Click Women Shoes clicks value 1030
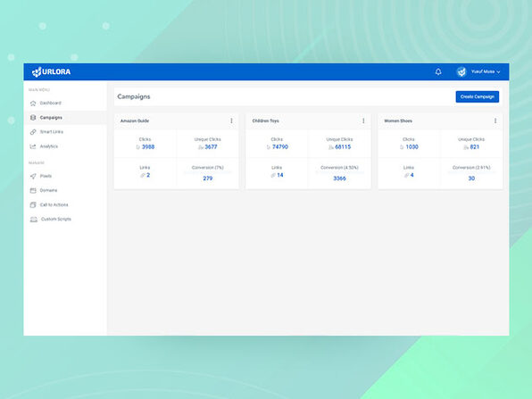The width and height of the screenshot is (532, 399). [411, 147]
